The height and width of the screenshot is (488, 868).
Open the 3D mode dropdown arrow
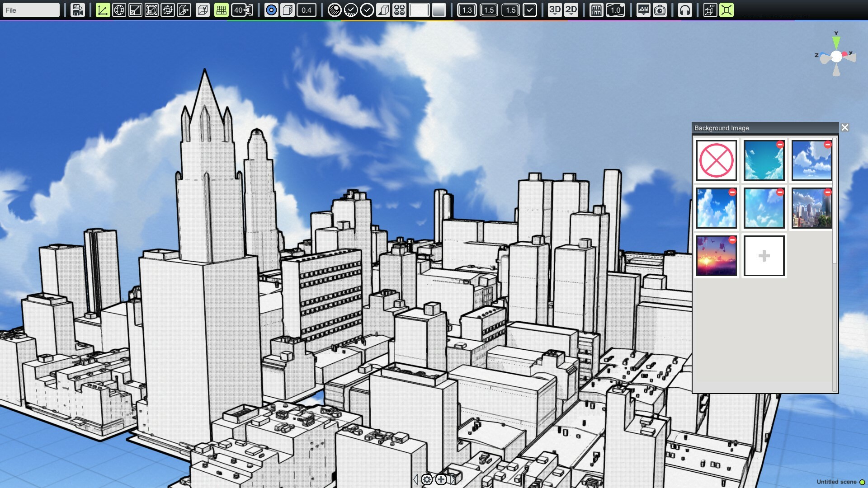click(x=555, y=14)
